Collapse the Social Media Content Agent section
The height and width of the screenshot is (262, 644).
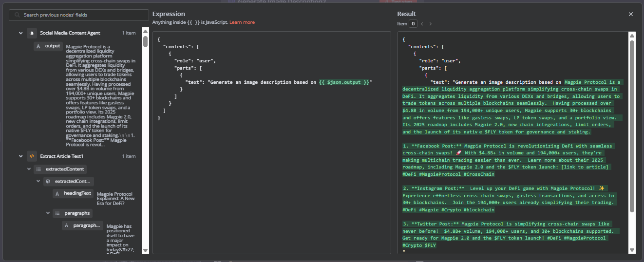21,33
